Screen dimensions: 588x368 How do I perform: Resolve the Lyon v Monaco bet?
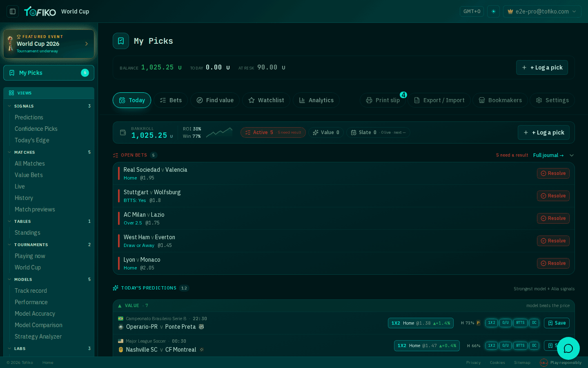click(x=553, y=263)
